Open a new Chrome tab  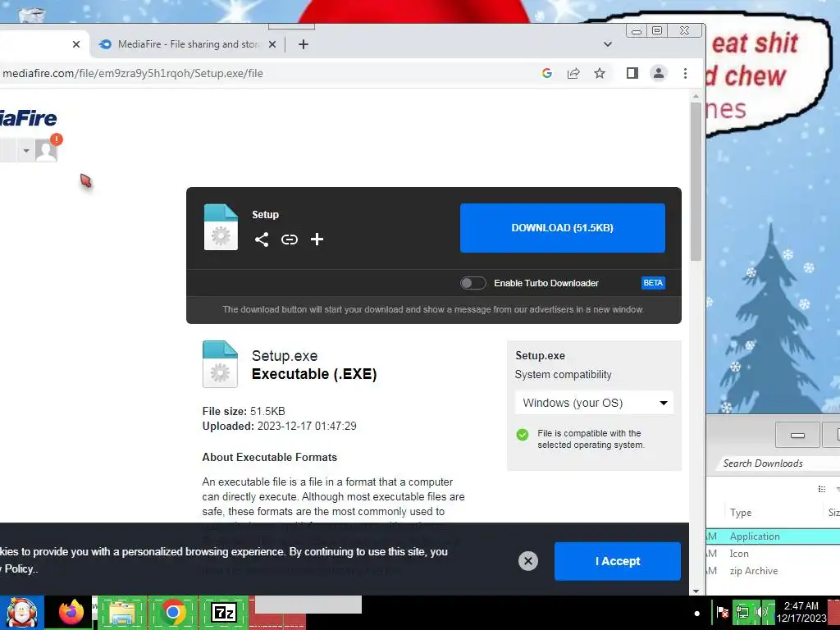(304, 44)
